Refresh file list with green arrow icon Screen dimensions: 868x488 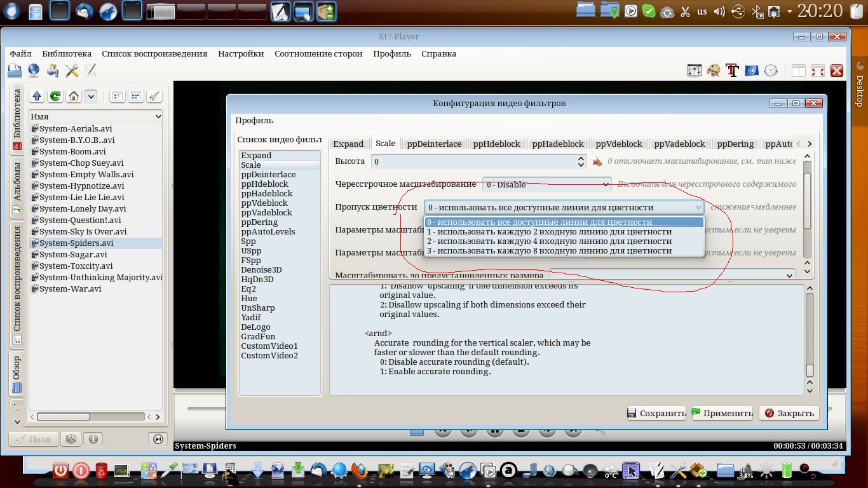coord(55,96)
